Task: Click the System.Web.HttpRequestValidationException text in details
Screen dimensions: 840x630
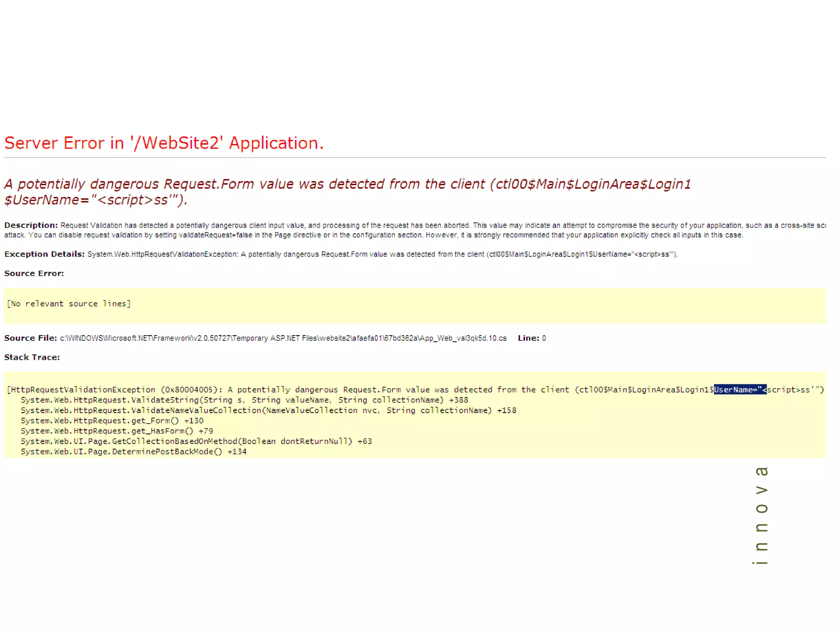Action: (x=162, y=254)
